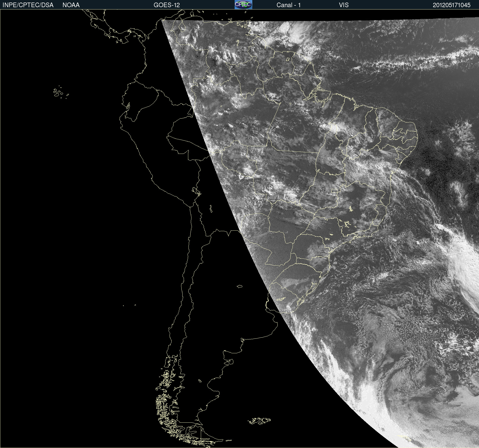Click the Canal - 1 channel label

(288, 5)
